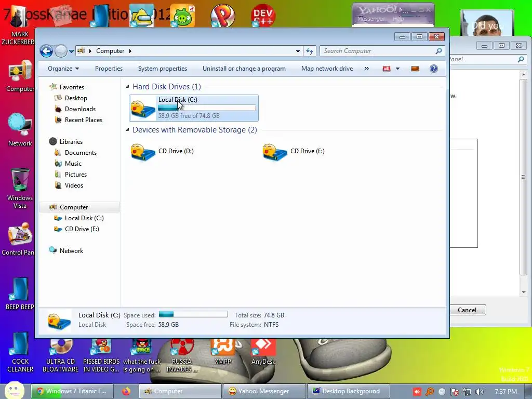
Task: Open the Music library
Action: [x=73, y=164]
